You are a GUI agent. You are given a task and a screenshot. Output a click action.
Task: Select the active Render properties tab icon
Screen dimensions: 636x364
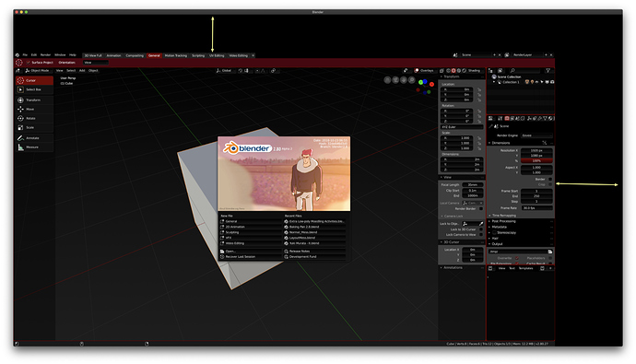point(507,118)
